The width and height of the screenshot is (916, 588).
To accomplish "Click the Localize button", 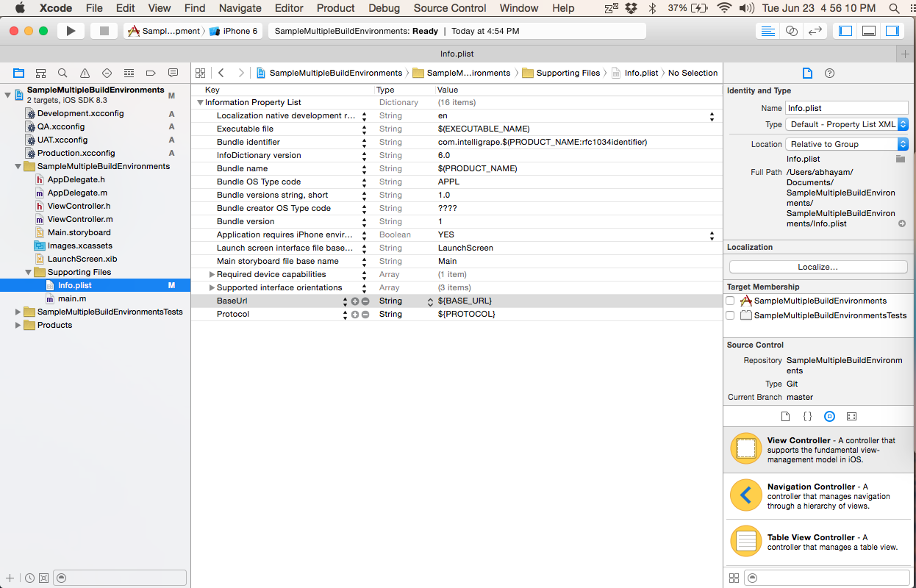I will pyautogui.click(x=818, y=267).
